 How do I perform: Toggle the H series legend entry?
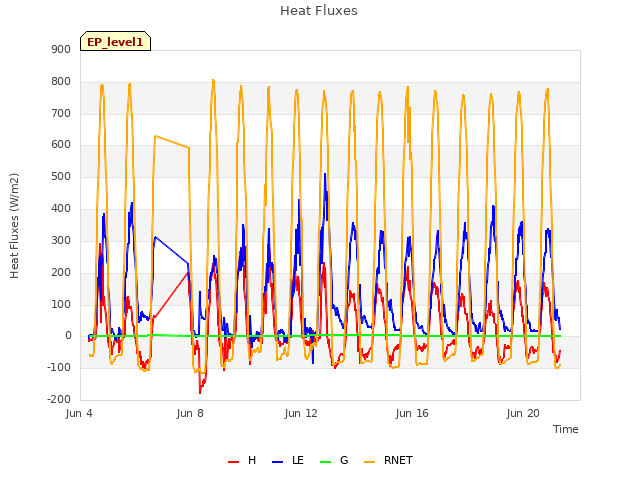coord(242,460)
